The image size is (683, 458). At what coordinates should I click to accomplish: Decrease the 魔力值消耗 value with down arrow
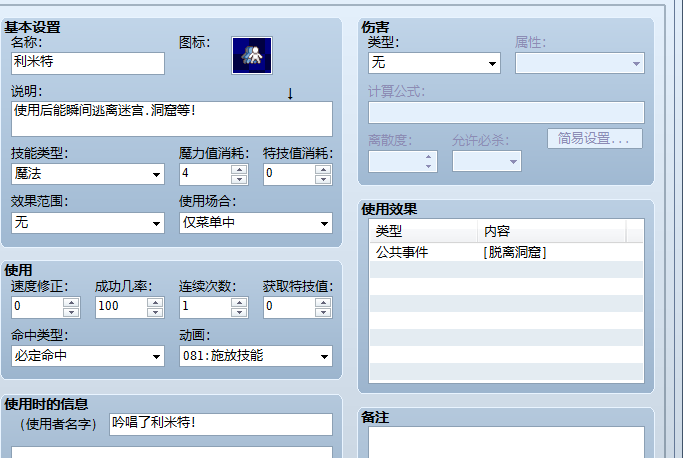pos(239,179)
